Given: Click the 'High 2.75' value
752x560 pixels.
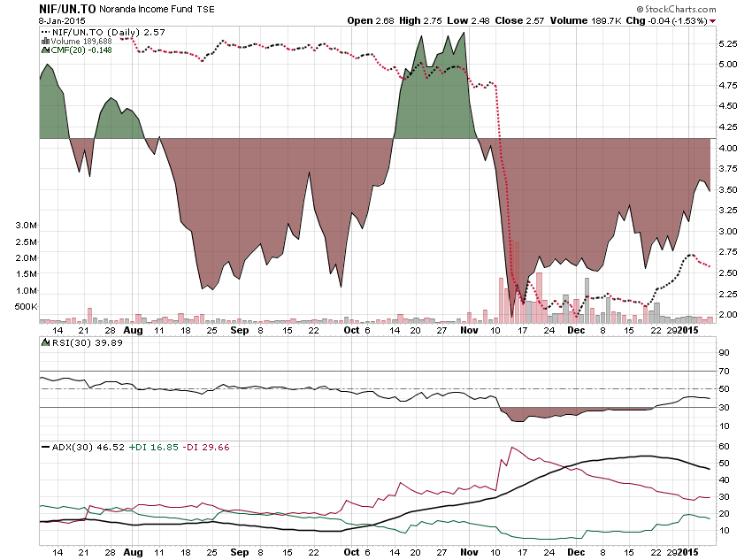Looking at the screenshot, I should (420, 20).
